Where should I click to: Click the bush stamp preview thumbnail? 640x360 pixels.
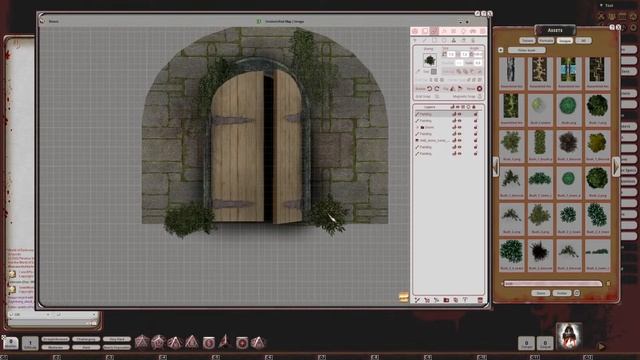429,60
